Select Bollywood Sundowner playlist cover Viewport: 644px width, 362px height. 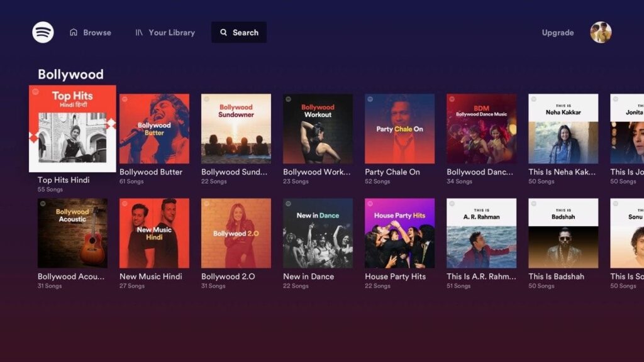pos(236,129)
